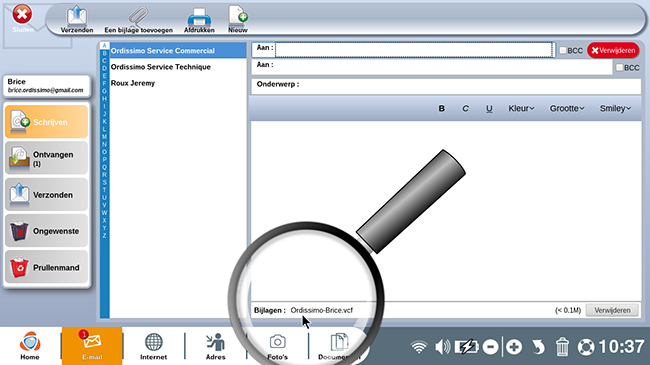Open the Schrijven compose section
The image size is (650, 365).
tap(46, 122)
